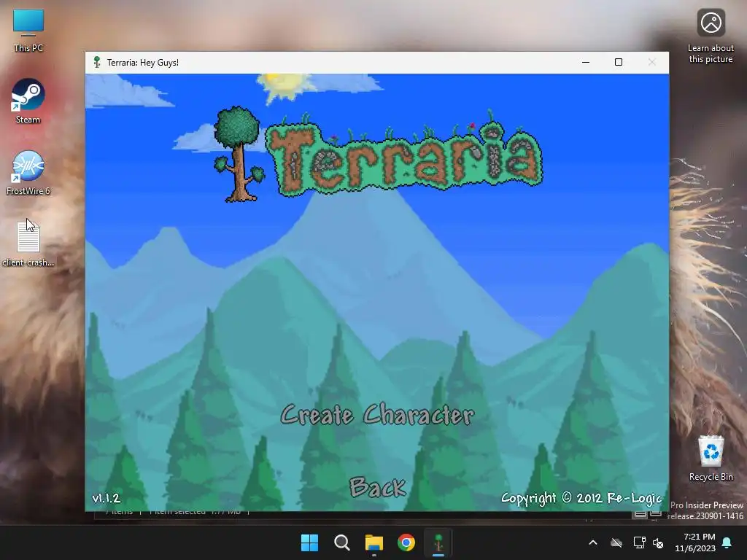
Task: Open notifications bell icon
Action: tap(727, 542)
